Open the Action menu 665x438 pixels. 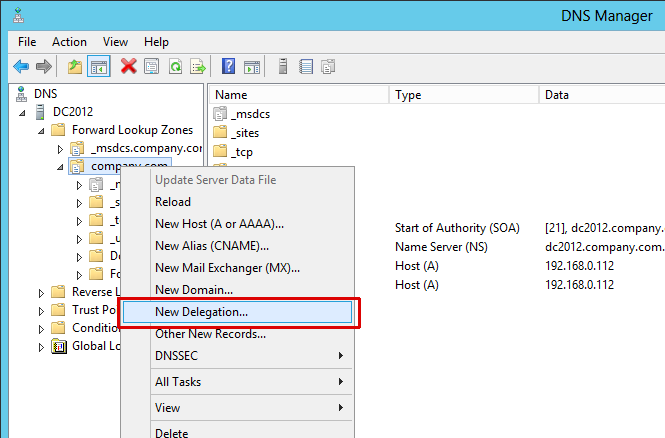[x=69, y=42]
